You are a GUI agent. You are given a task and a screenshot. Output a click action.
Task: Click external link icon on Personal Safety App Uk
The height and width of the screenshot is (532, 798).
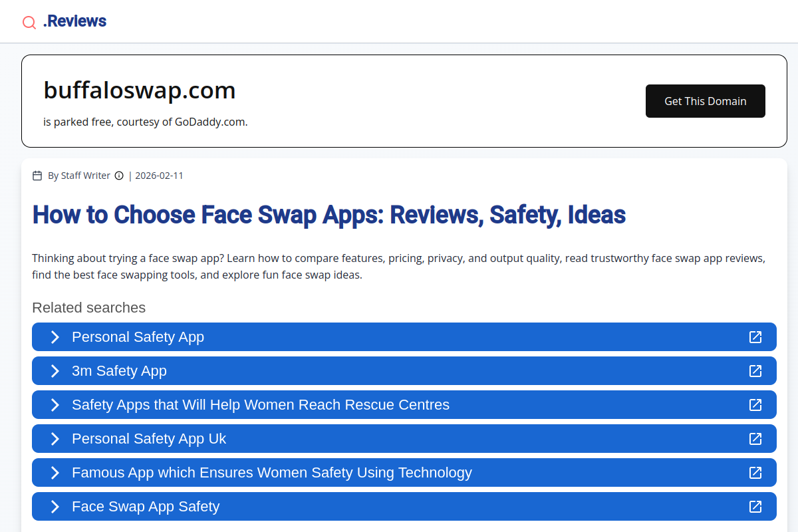[755, 439]
